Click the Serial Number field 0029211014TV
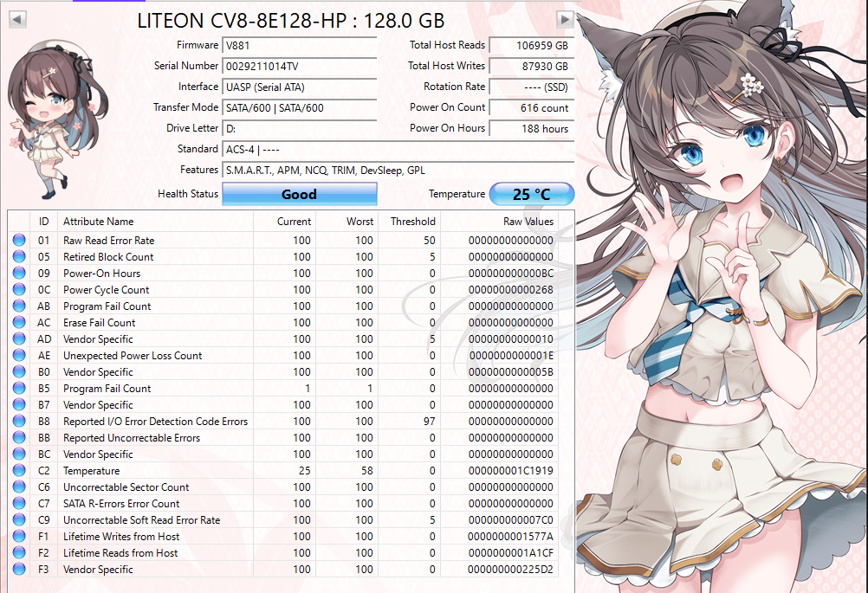 300,67
